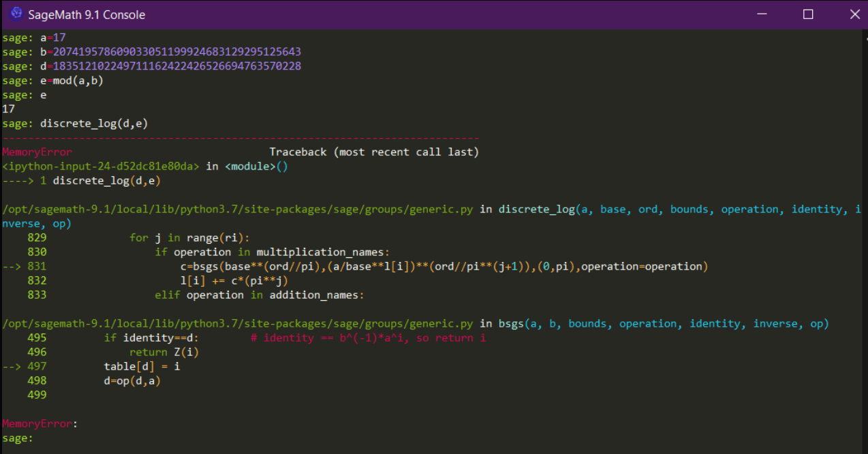Click the input line "a=17"
The width and height of the screenshot is (868, 454).
[x=34, y=37]
